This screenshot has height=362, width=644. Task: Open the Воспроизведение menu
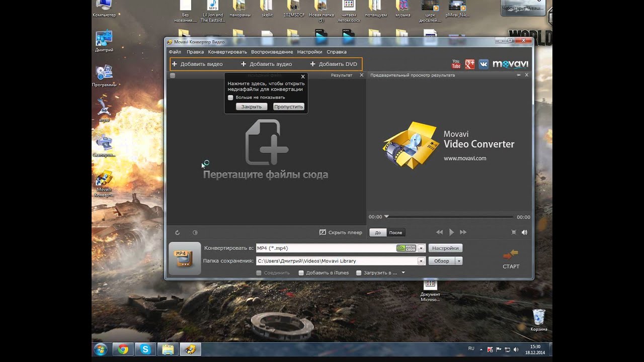pyautogui.click(x=272, y=52)
